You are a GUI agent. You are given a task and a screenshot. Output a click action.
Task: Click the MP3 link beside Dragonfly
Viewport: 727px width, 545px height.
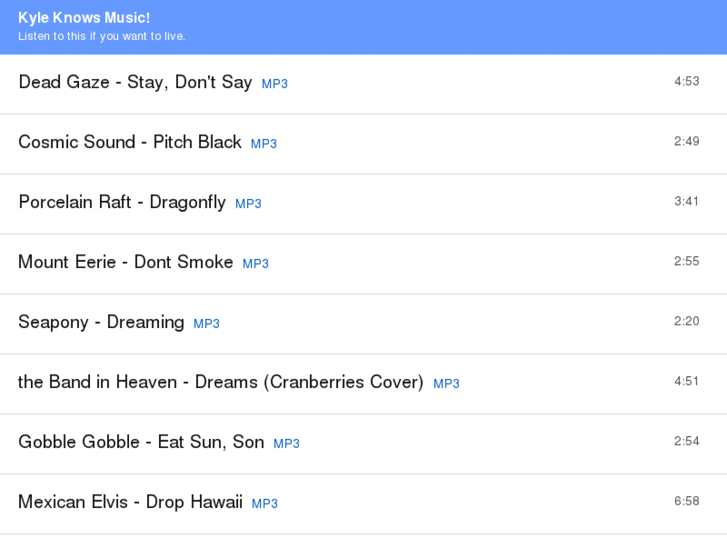point(248,204)
